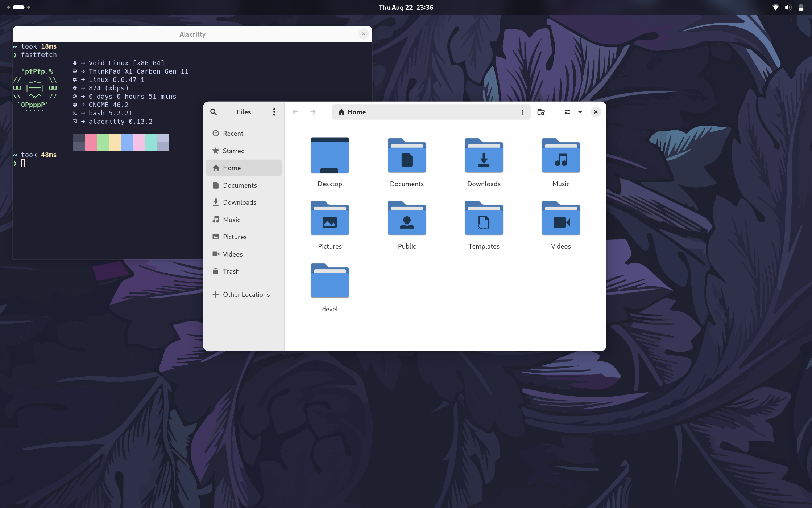
Task: Click the search folder icon in Files toolbar
Action: click(x=541, y=112)
